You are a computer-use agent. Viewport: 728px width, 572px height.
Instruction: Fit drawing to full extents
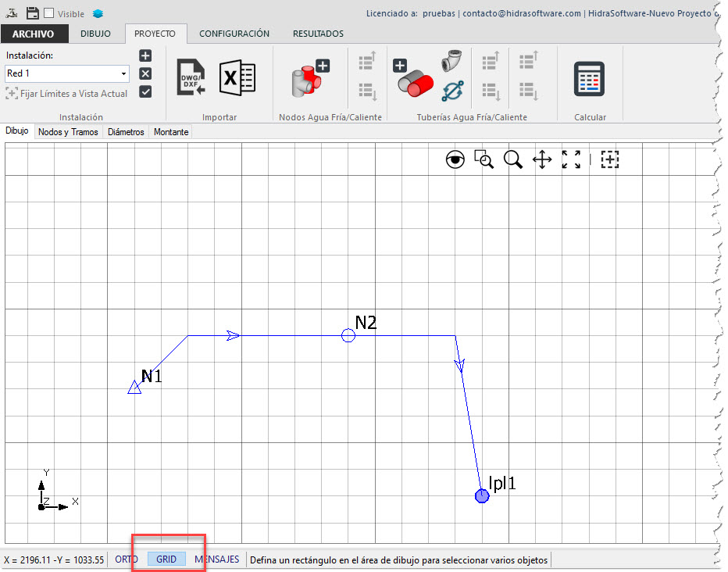(571, 160)
